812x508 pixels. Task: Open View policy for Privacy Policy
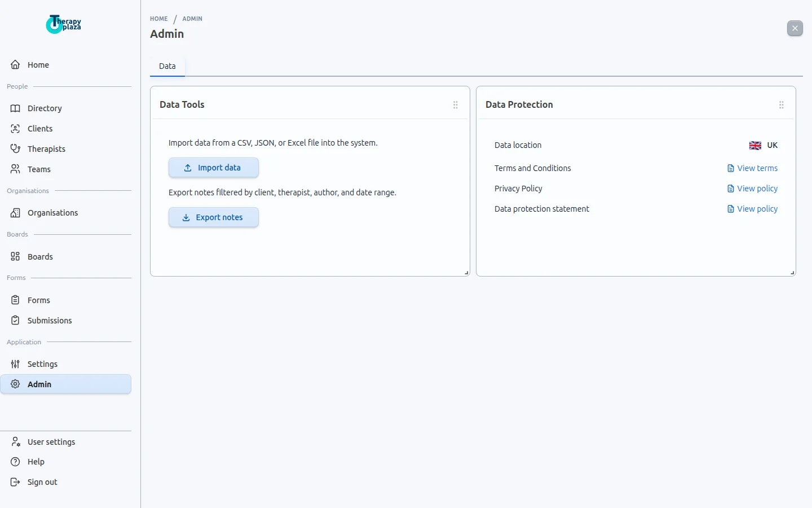pyautogui.click(x=752, y=189)
